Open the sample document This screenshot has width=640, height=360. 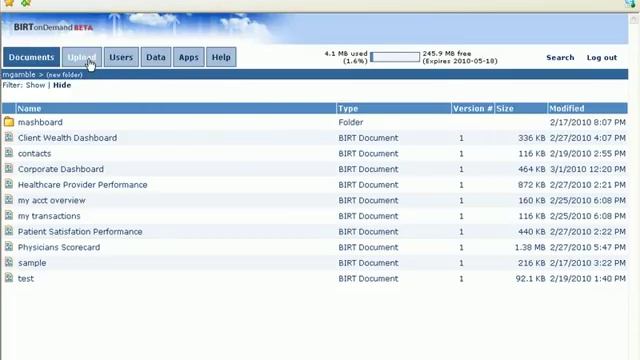tap(32, 263)
